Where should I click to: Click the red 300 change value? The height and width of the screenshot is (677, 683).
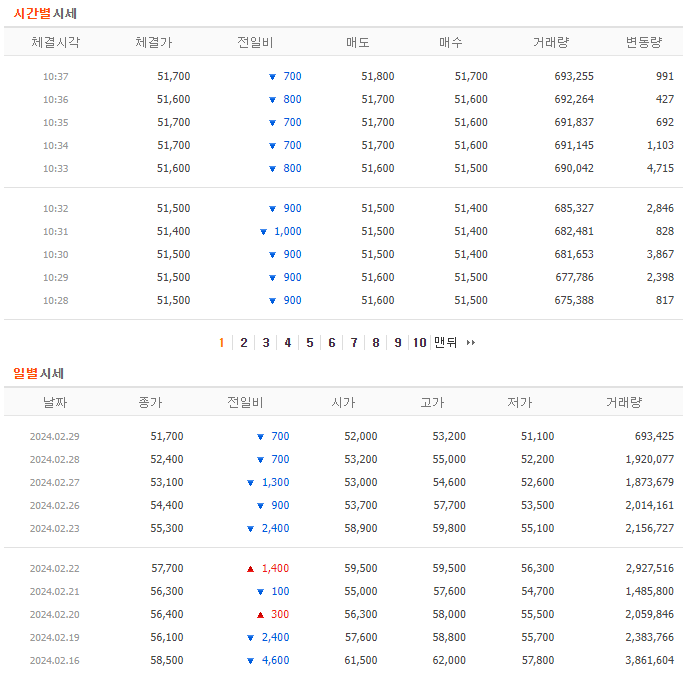[x=280, y=614]
